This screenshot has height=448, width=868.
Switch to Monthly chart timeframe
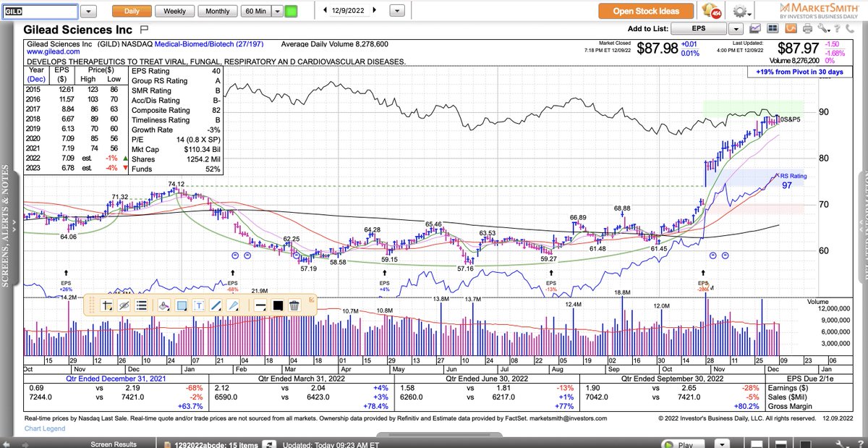coord(217,12)
